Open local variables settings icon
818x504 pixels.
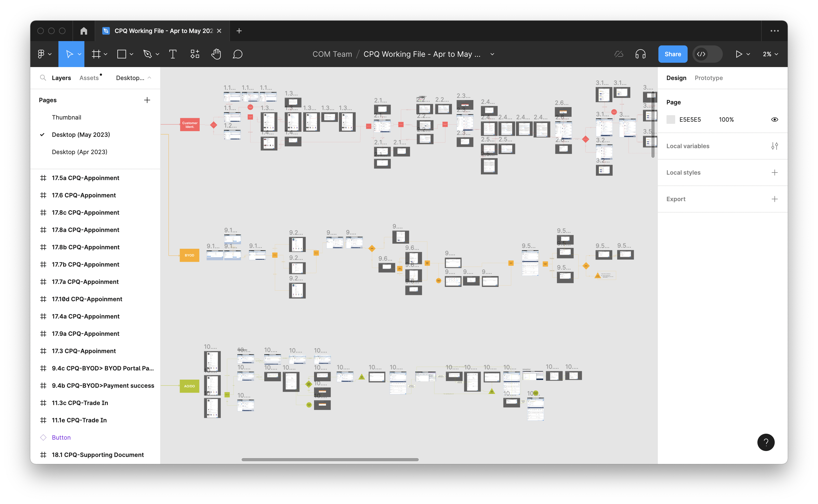pos(774,146)
